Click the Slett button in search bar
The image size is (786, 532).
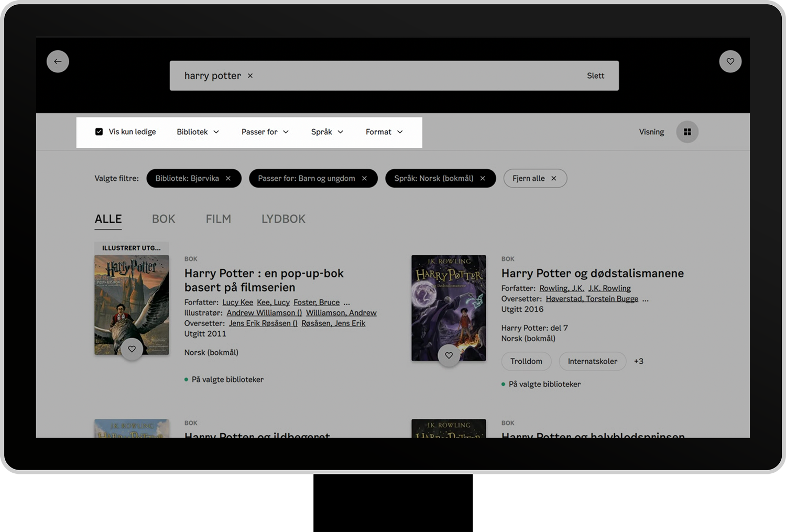point(595,76)
